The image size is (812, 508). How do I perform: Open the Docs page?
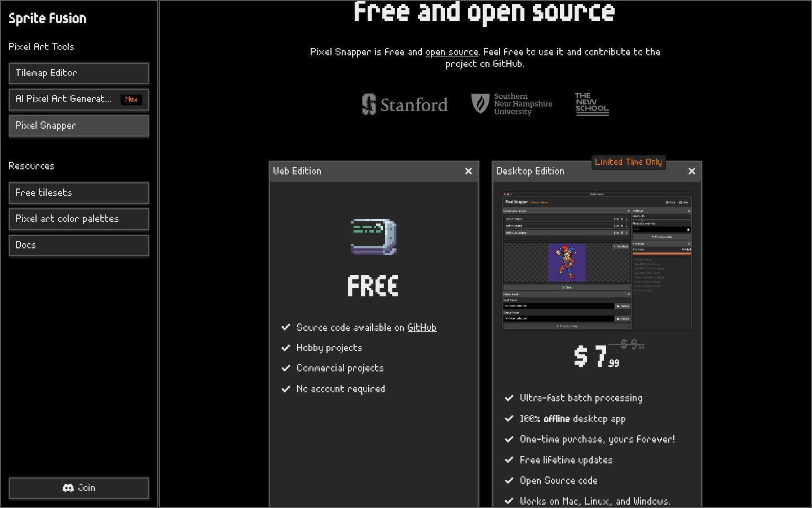[78, 246]
